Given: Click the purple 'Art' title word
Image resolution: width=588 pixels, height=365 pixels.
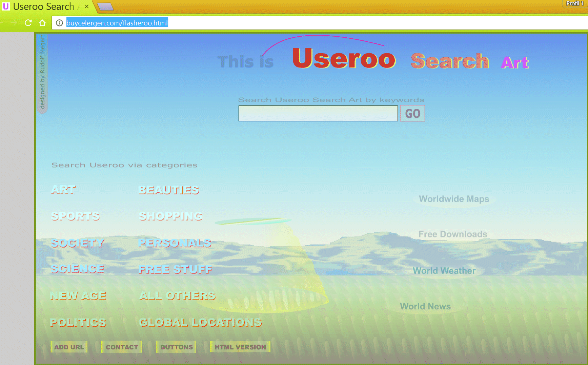Looking at the screenshot, I should (x=515, y=63).
